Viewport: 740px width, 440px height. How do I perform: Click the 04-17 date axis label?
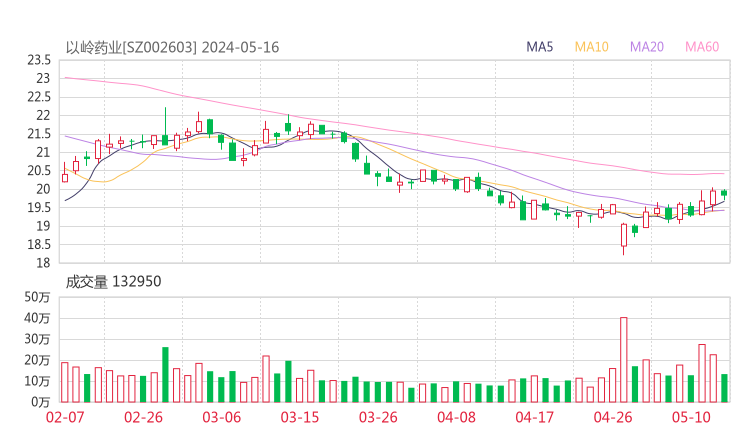pos(535,417)
